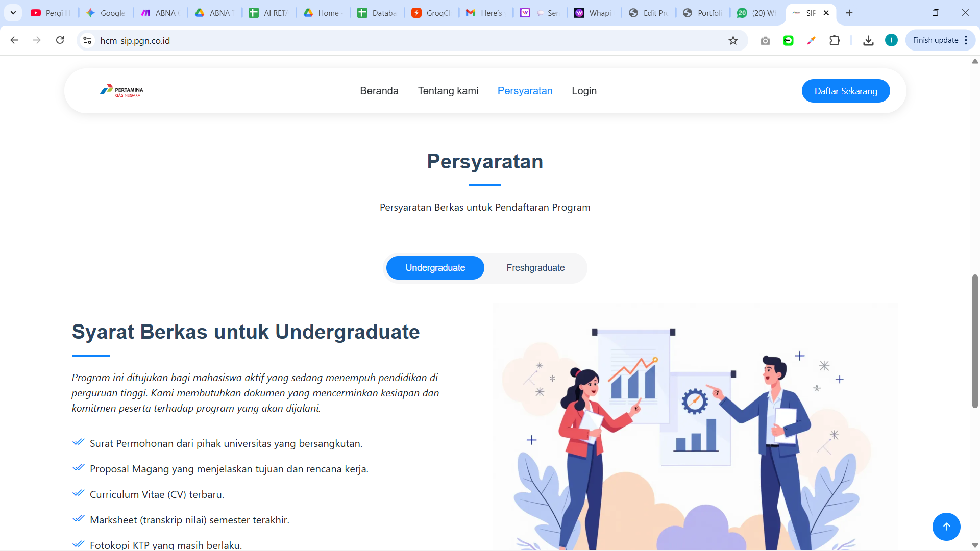Open the Here's Gmail tab
Screen dimensions: 980x551
(x=486, y=13)
